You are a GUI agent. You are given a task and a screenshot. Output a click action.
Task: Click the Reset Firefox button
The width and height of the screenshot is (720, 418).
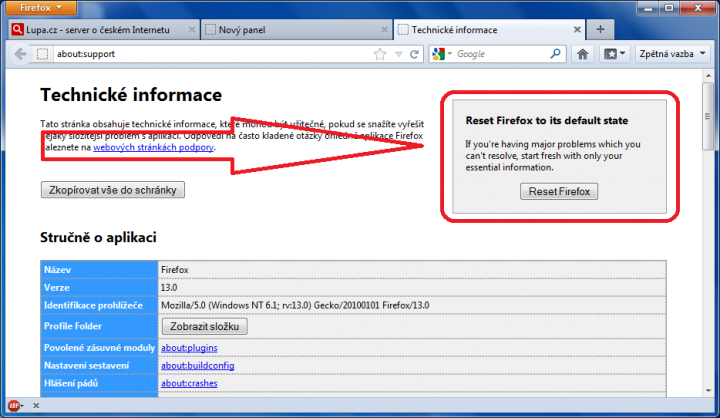559,192
